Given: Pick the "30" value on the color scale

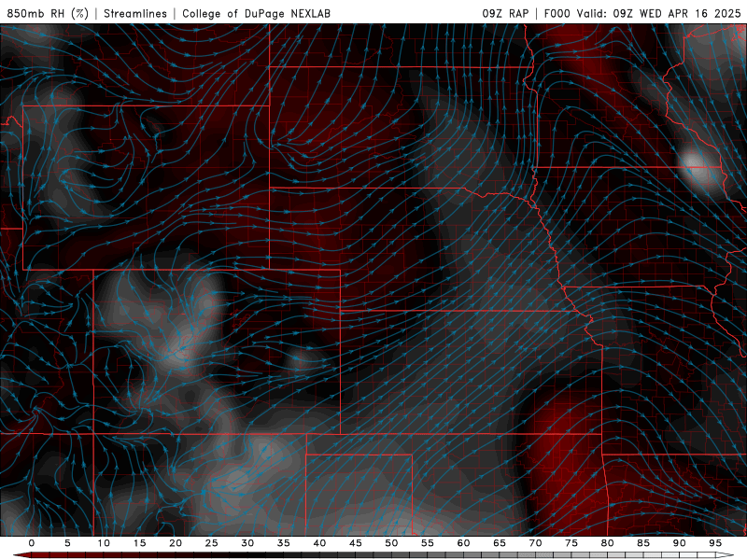Looking at the screenshot, I should (x=247, y=543).
